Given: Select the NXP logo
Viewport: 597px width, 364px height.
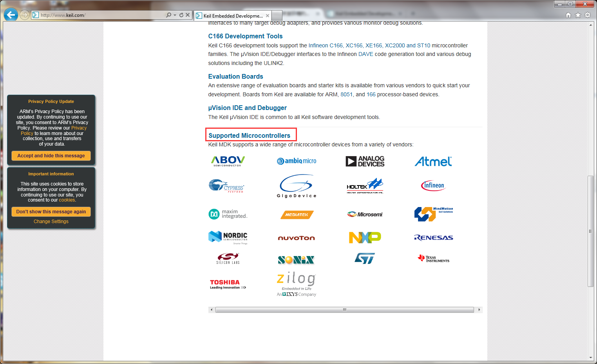Looking at the screenshot, I should pos(365,237).
